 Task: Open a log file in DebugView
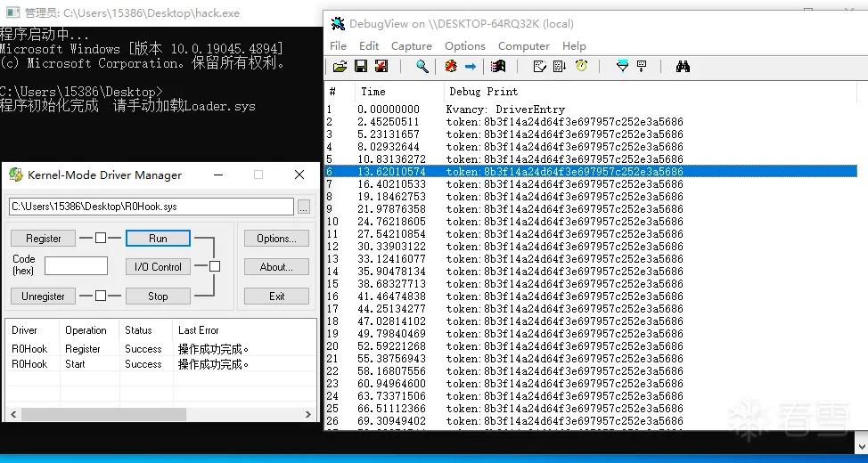point(340,67)
